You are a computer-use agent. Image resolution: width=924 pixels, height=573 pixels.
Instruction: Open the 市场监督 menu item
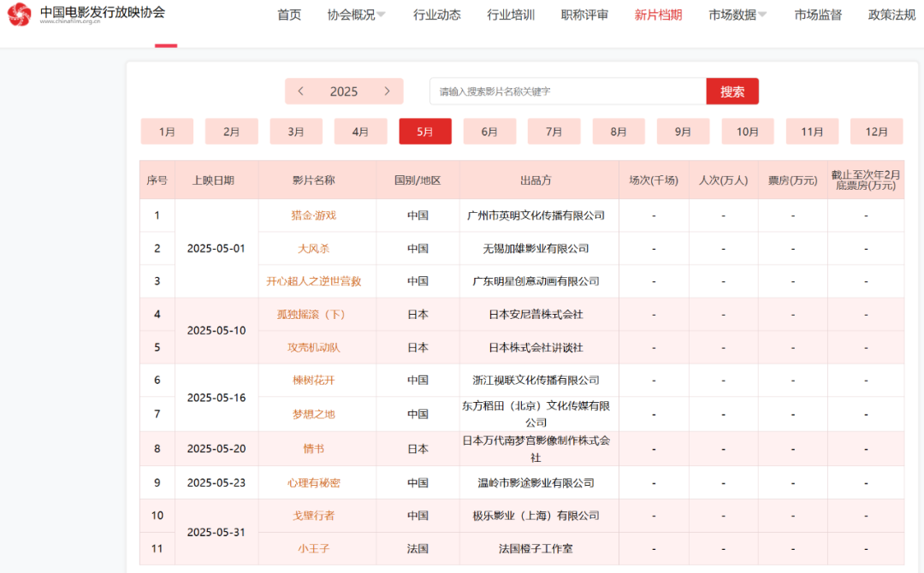(818, 15)
